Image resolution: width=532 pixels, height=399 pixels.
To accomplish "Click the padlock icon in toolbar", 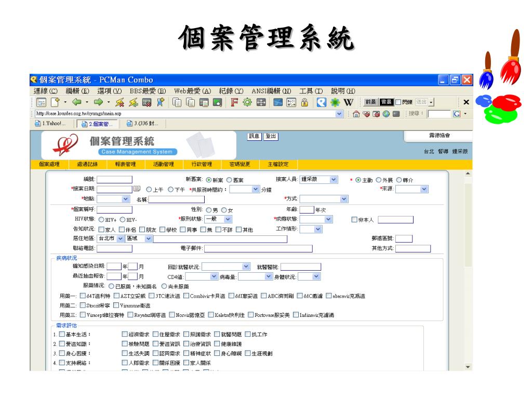I will (304, 102).
